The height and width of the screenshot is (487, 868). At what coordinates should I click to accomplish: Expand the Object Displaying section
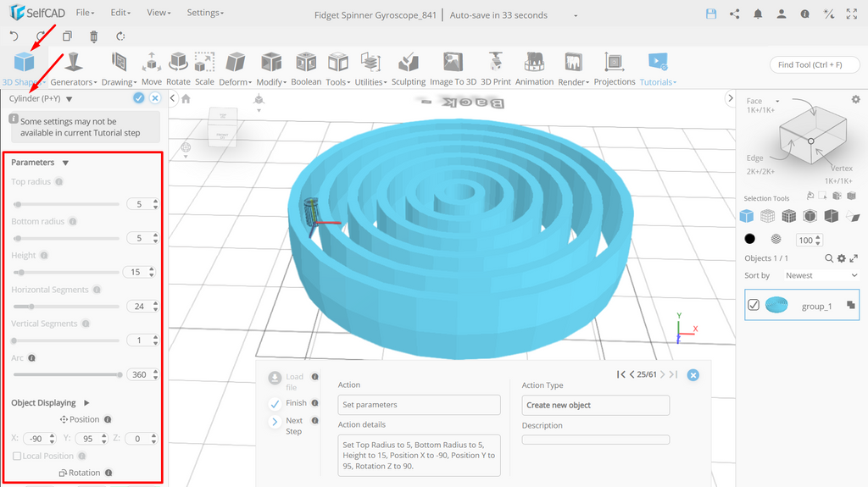tap(86, 403)
